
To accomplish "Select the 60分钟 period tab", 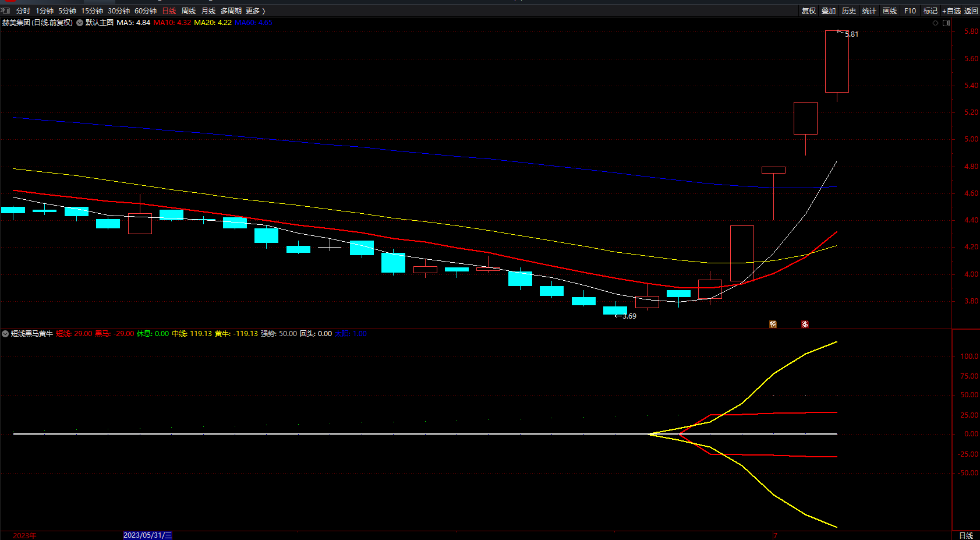I will pos(146,11).
